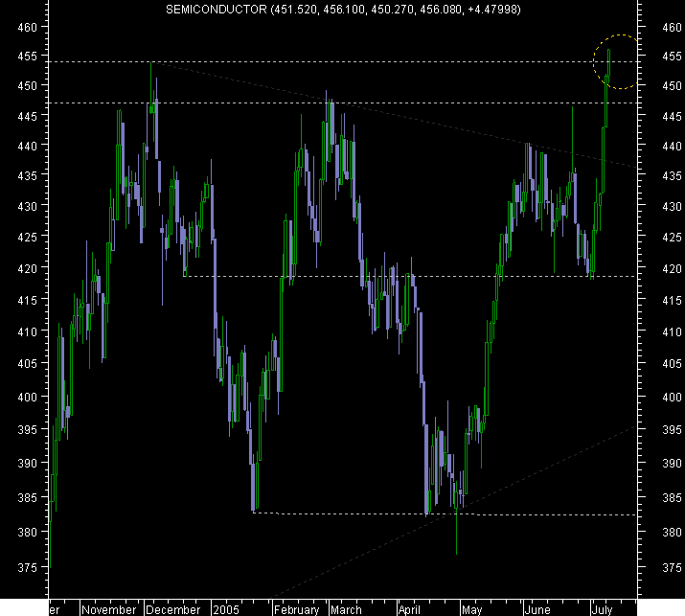Click the 385 value on the right price axis

tap(672, 497)
